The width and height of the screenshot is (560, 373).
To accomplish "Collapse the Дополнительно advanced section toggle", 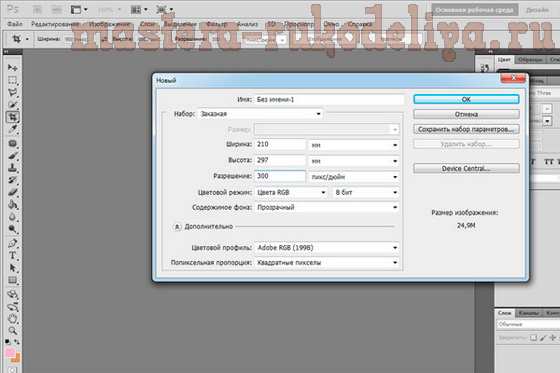I will coord(178,227).
